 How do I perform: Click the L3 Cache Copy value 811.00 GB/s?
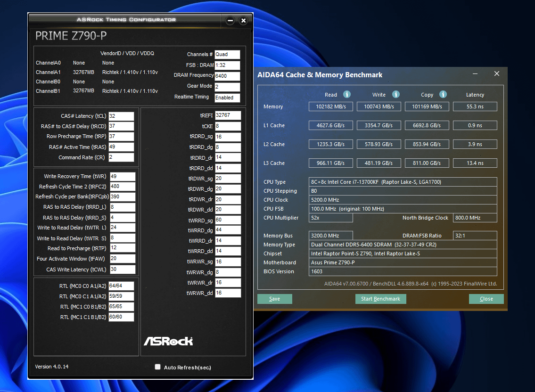pos(427,163)
